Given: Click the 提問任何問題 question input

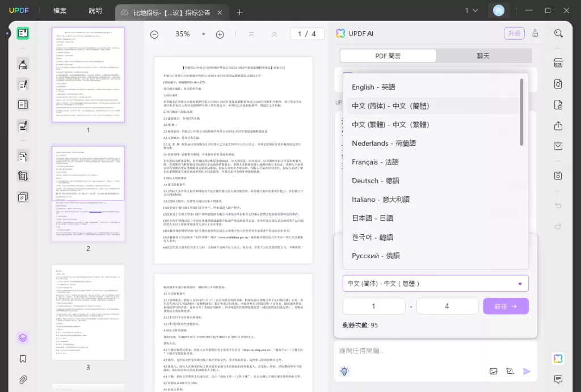Looking at the screenshot, I should 436,351.
